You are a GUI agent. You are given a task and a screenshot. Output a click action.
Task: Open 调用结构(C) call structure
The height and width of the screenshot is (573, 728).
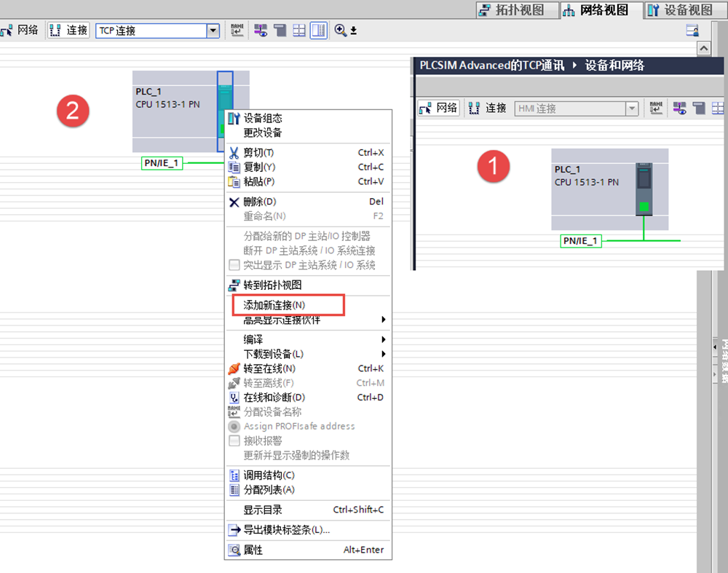pyautogui.click(x=269, y=475)
